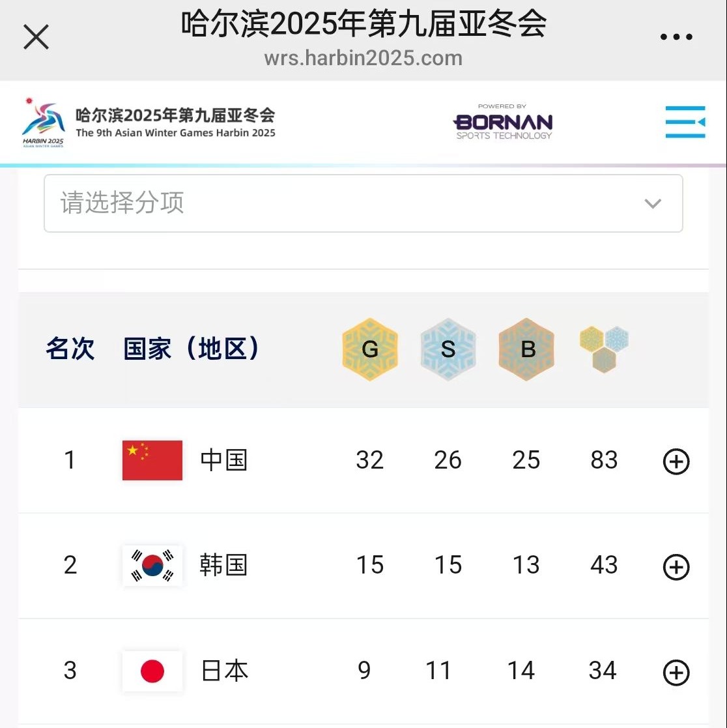Expand China's medal details plus icon

(x=676, y=461)
